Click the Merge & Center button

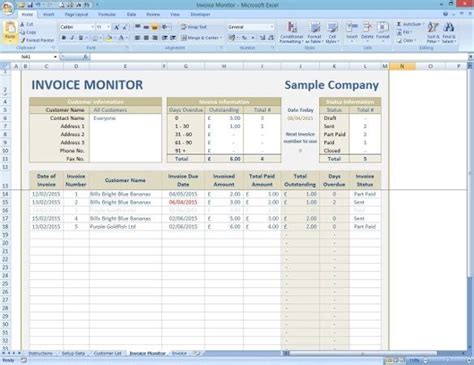pos(200,38)
